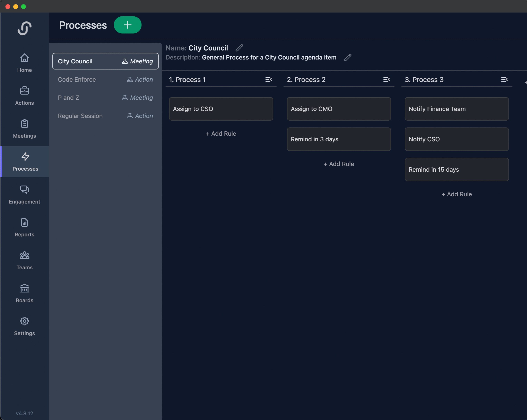The image size is (527, 420).
Task: Add Rule under Process 1
Action: point(221,133)
